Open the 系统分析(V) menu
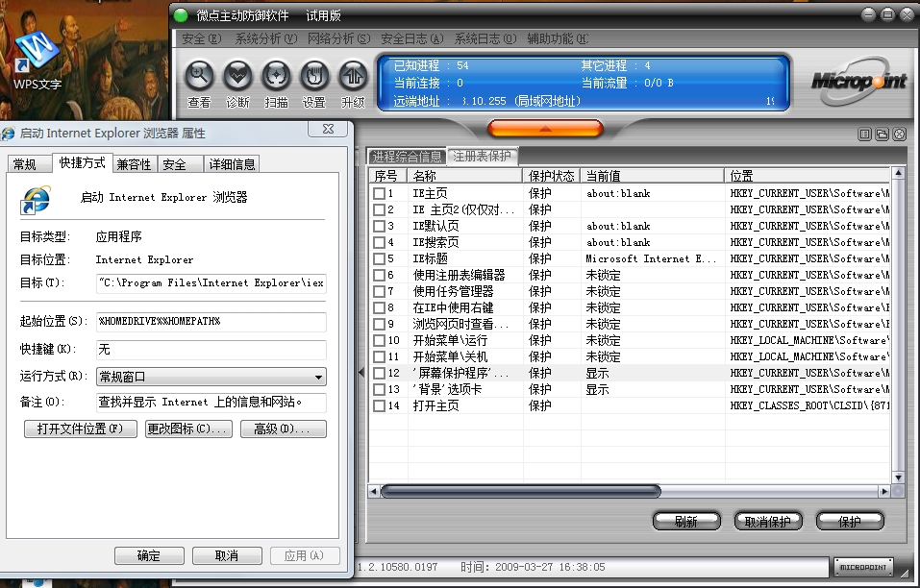This screenshot has height=588, width=920. point(266,38)
